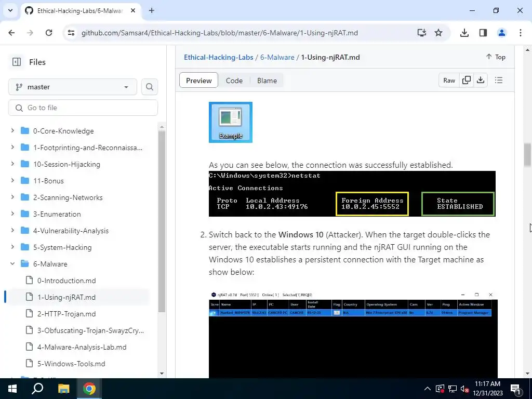Jump to Top of file
Image resolution: width=532 pixels, height=399 pixels.
(x=496, y=57)
